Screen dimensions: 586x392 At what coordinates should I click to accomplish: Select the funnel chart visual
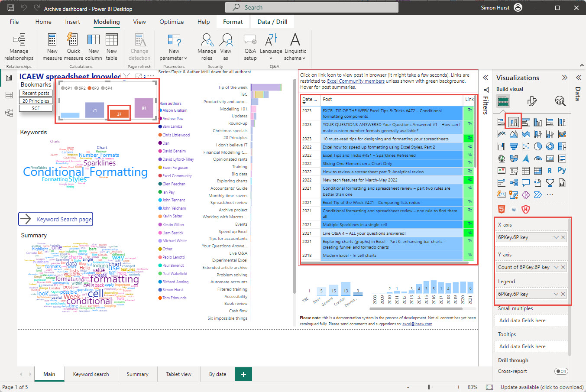(514, 146)
